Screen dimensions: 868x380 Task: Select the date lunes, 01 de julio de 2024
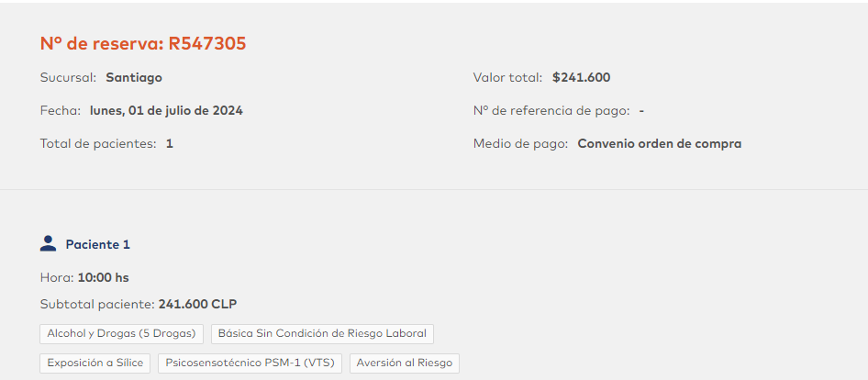[166, 111]
